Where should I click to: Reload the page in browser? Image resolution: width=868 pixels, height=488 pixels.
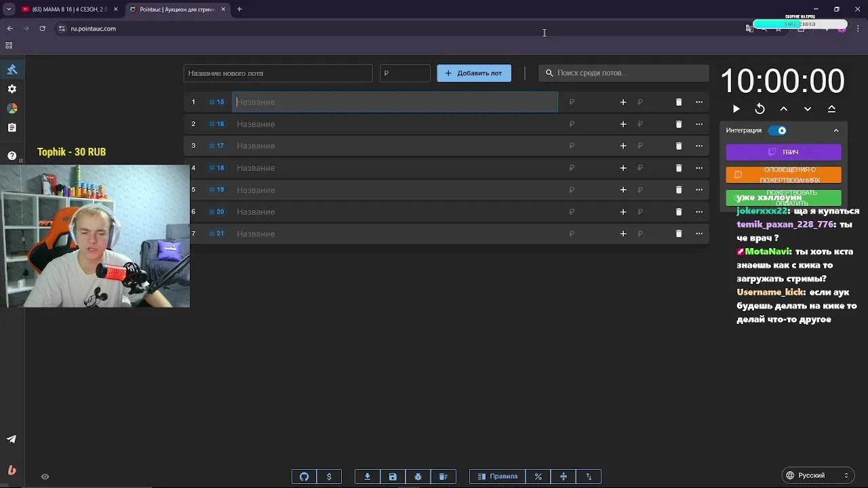(x=43, y=28)
